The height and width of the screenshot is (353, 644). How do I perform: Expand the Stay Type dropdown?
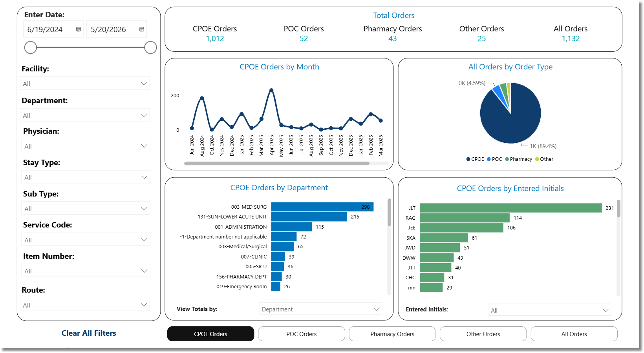86,177
